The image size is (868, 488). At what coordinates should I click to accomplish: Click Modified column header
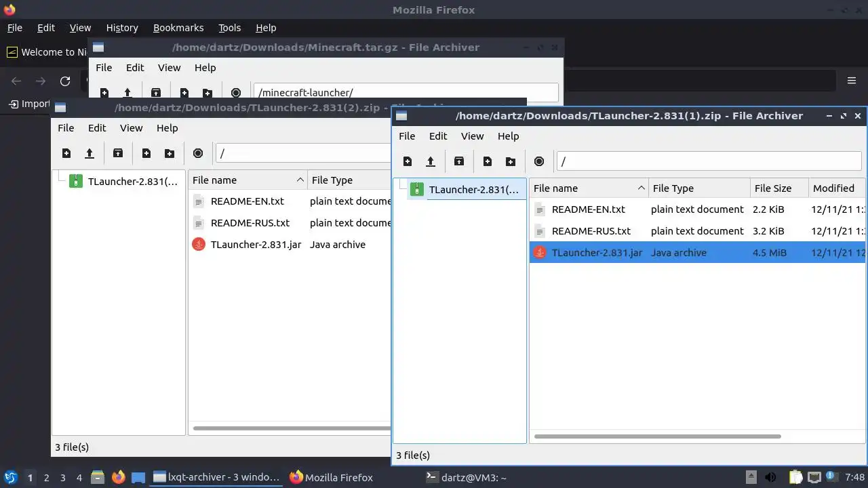point(837,188)
